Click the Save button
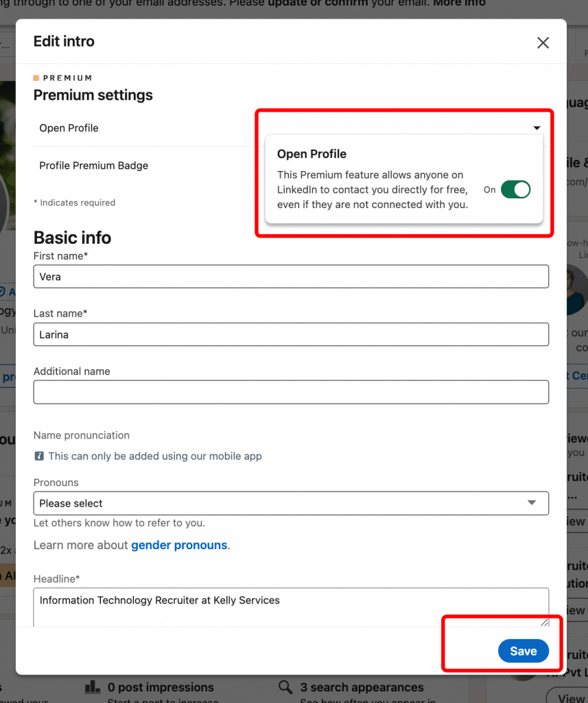588x703 pixels. (x=524, y=651)
